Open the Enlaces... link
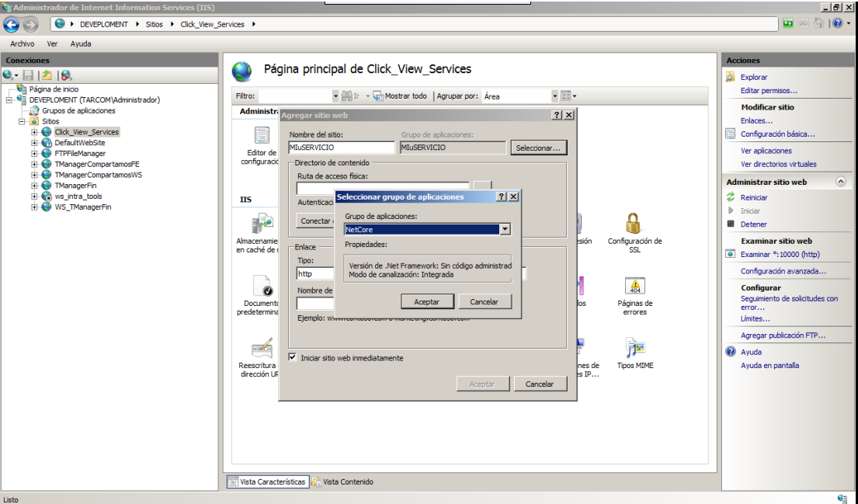The height and width of the screenshot is (504, 858). click(756, 120)
